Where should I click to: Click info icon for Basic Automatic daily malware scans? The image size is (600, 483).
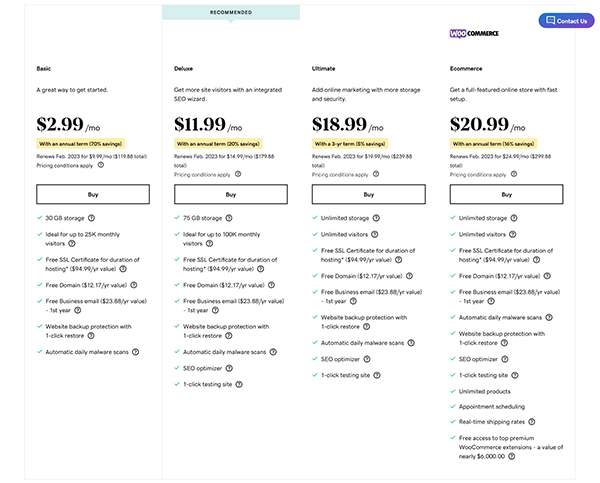point(135,352)
